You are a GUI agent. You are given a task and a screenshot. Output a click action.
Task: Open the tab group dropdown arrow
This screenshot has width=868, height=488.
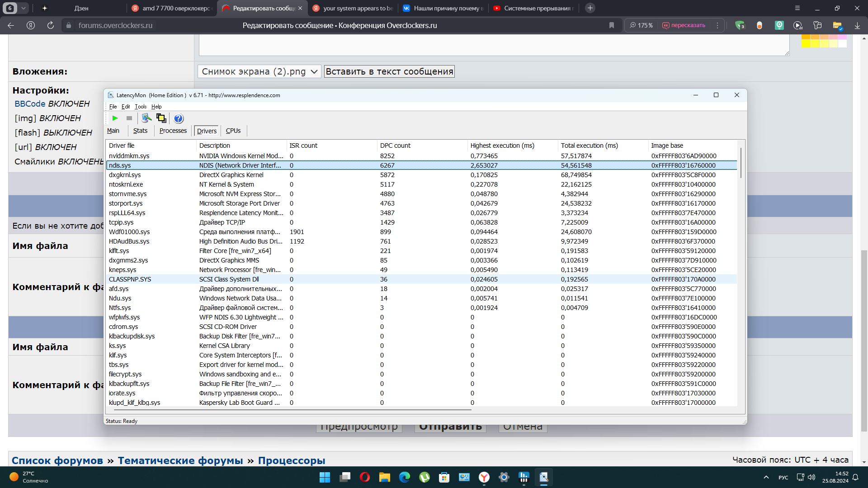click(24, 8)
